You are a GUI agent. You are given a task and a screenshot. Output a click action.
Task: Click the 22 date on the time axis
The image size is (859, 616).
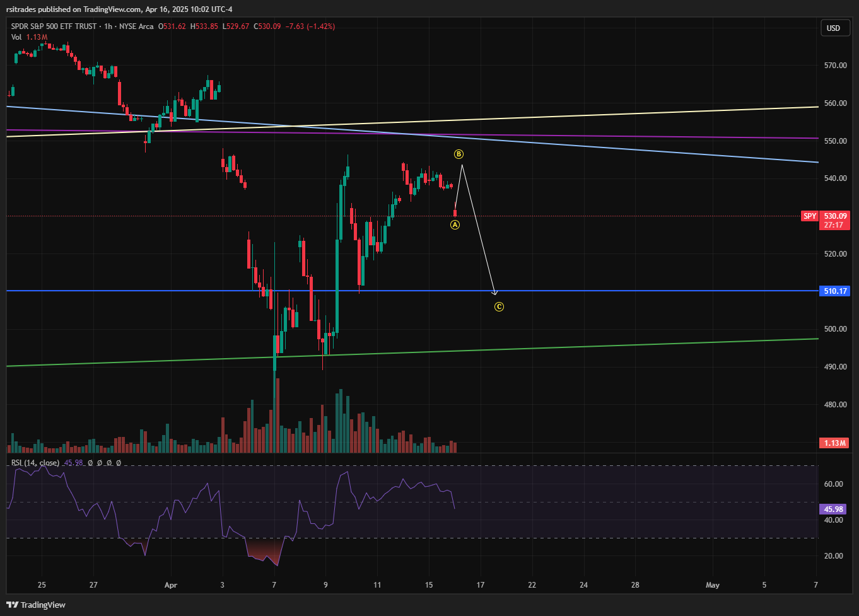532,585
